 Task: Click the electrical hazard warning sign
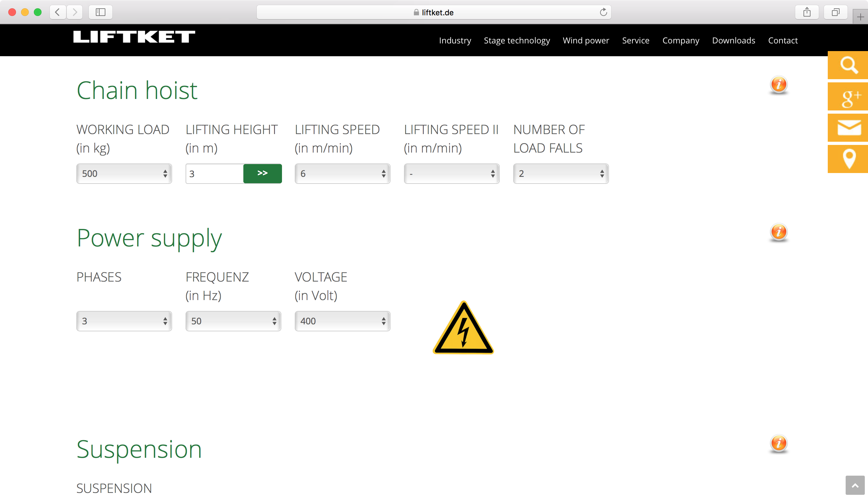tap(463, 328)
